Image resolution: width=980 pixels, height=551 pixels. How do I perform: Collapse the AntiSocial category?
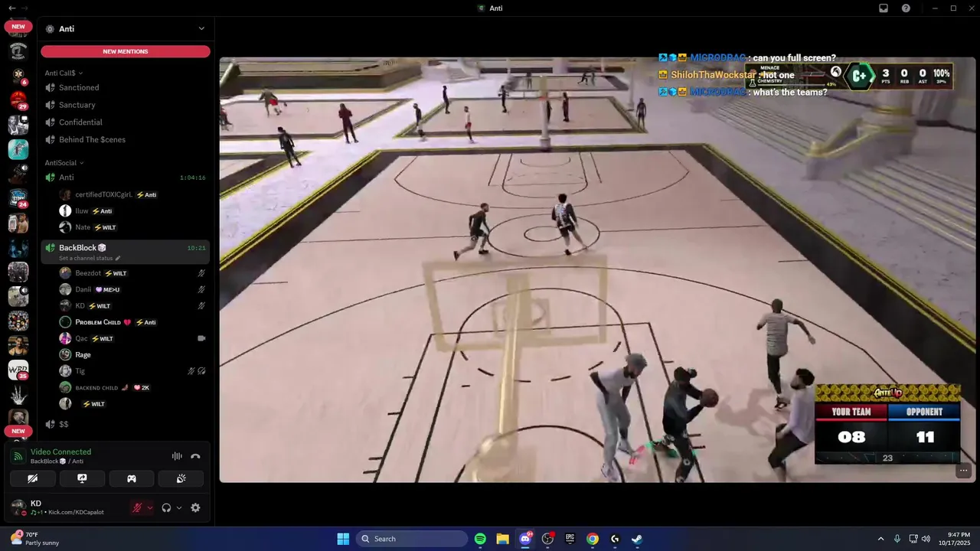(x=64, y=162)
